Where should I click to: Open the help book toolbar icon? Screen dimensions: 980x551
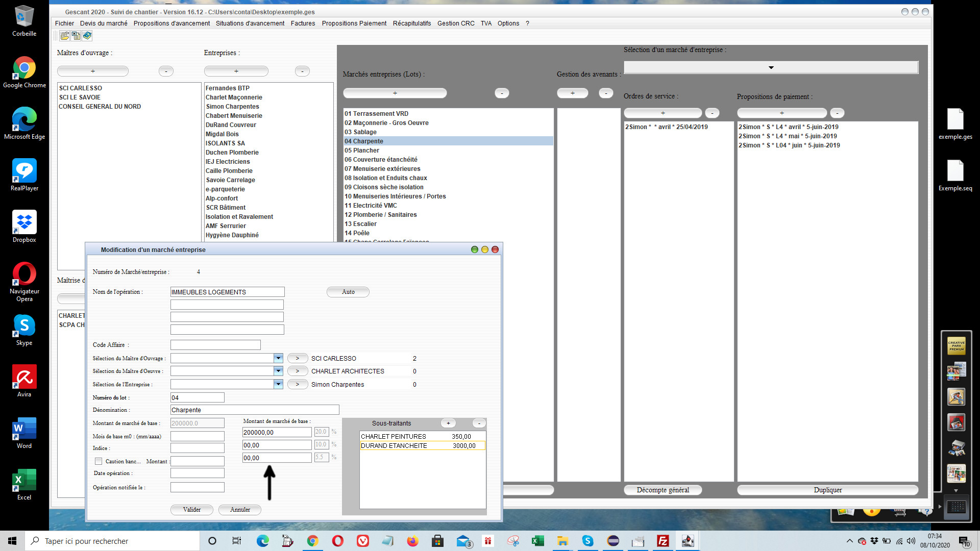[87, 36]
